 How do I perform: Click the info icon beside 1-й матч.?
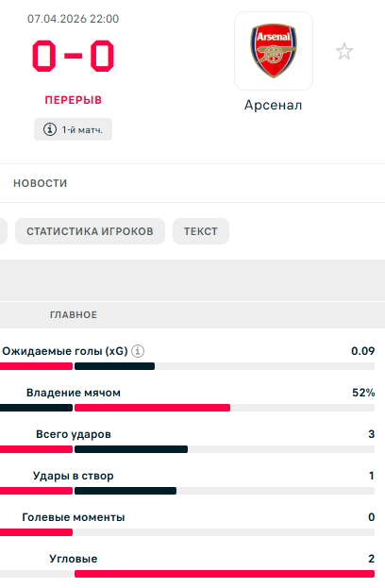click(x=50, y=129)
